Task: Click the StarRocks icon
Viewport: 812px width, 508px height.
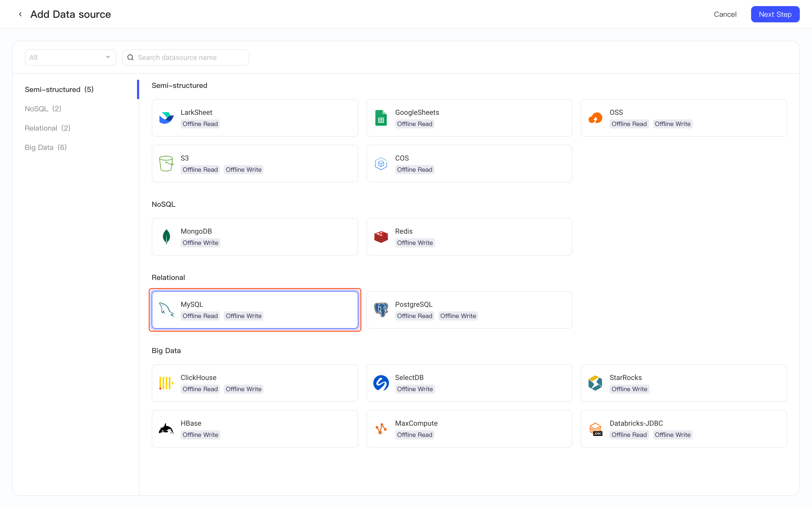Action: click(x=595, y=383)
